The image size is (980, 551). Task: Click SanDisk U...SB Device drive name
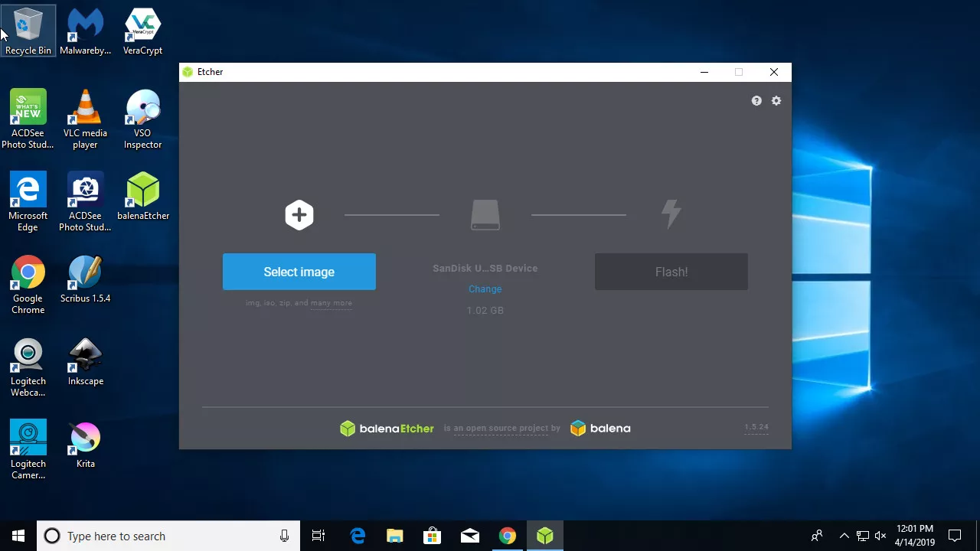point(485,269)
